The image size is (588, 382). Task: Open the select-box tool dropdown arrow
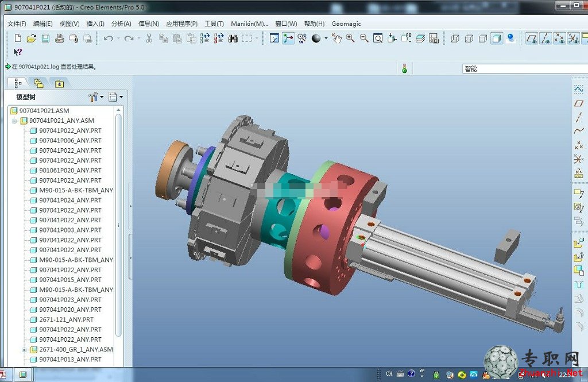coord(257,38)
